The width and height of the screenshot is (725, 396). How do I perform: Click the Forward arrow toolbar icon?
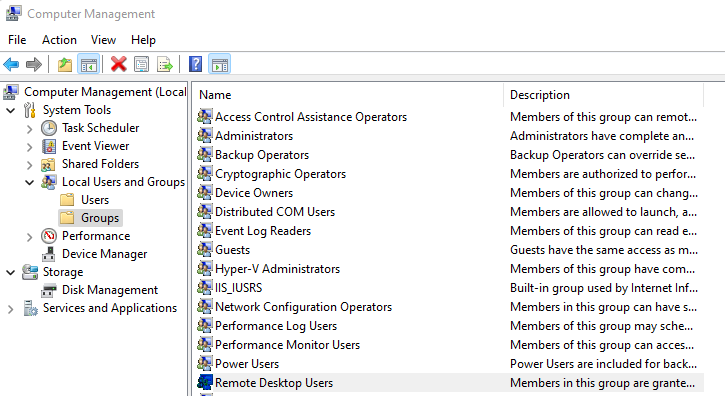point(34,64)
